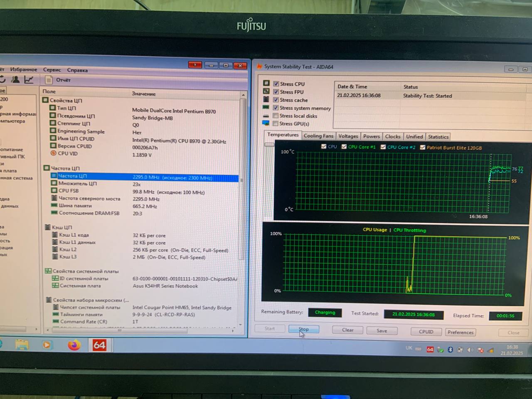Open the Справка menu
Image resolution: width=532 pixels, height=399 pixels.
[x=77, y=70]
